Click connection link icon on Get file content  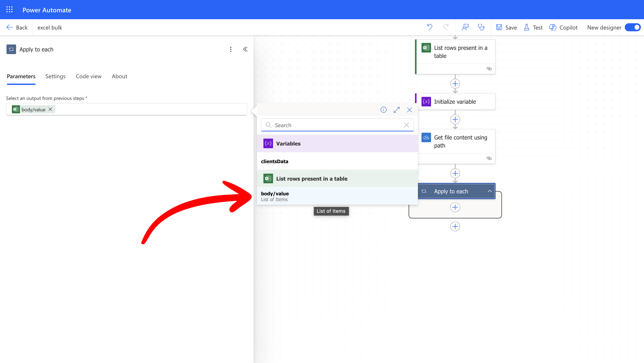489,158
